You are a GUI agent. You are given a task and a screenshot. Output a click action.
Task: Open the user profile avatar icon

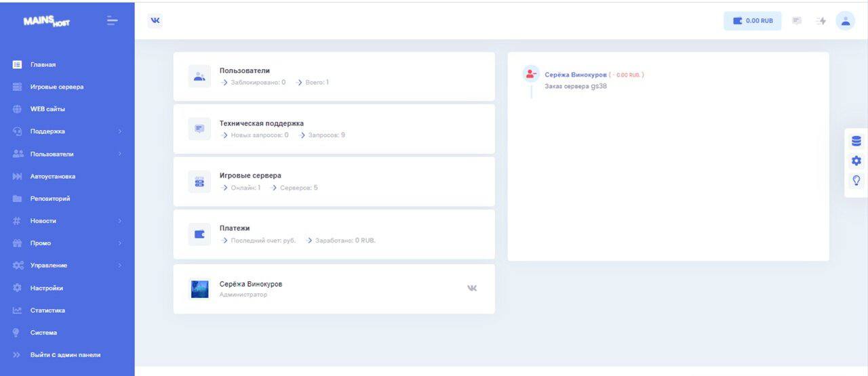845,21
